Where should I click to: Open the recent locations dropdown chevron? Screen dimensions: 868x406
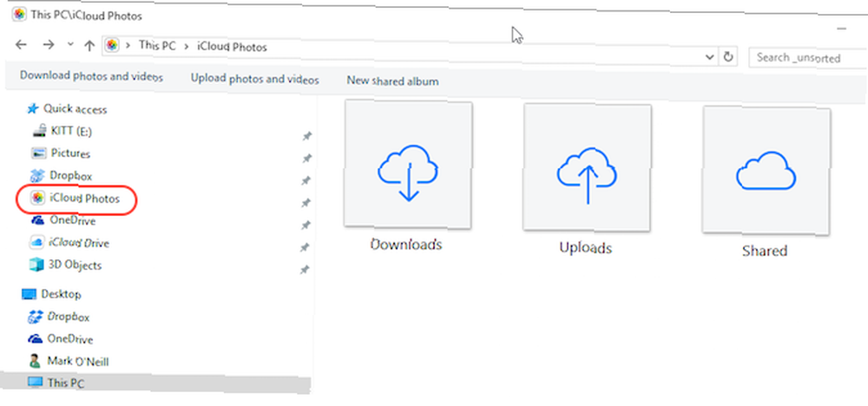70,44
